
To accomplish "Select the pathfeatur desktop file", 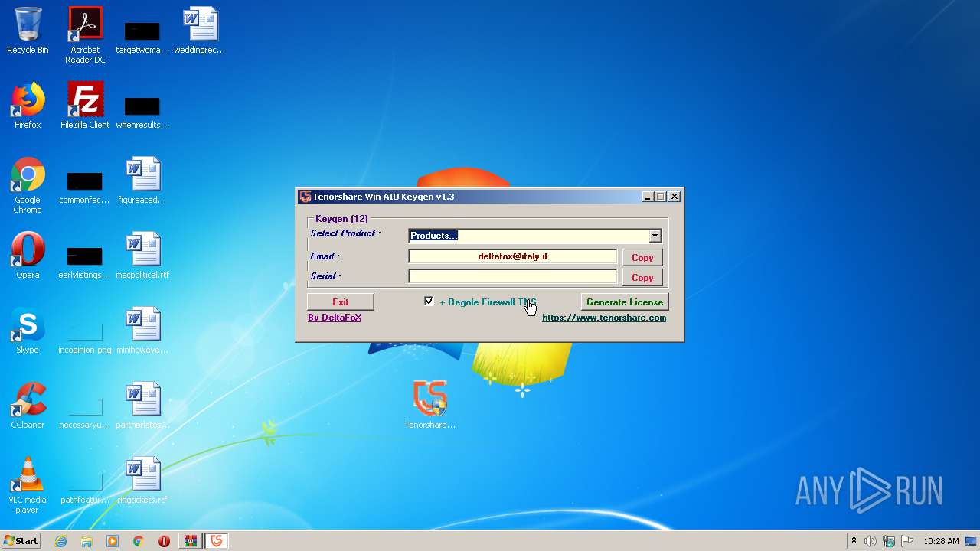I will click(85, 487).
